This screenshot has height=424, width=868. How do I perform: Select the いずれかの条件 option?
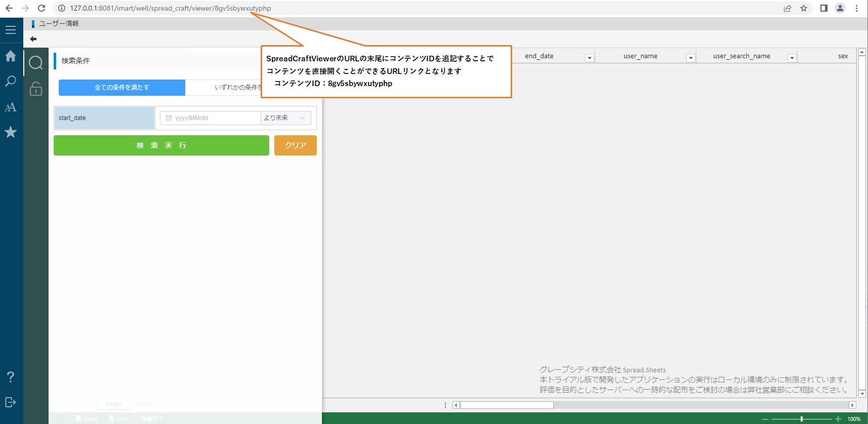[237, 88]
